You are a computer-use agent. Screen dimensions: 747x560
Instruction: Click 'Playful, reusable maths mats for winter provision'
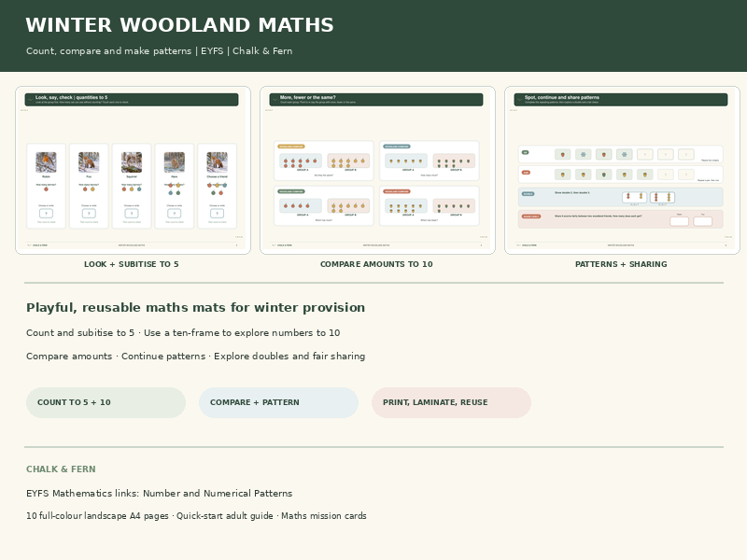click(x=196, y=308)
